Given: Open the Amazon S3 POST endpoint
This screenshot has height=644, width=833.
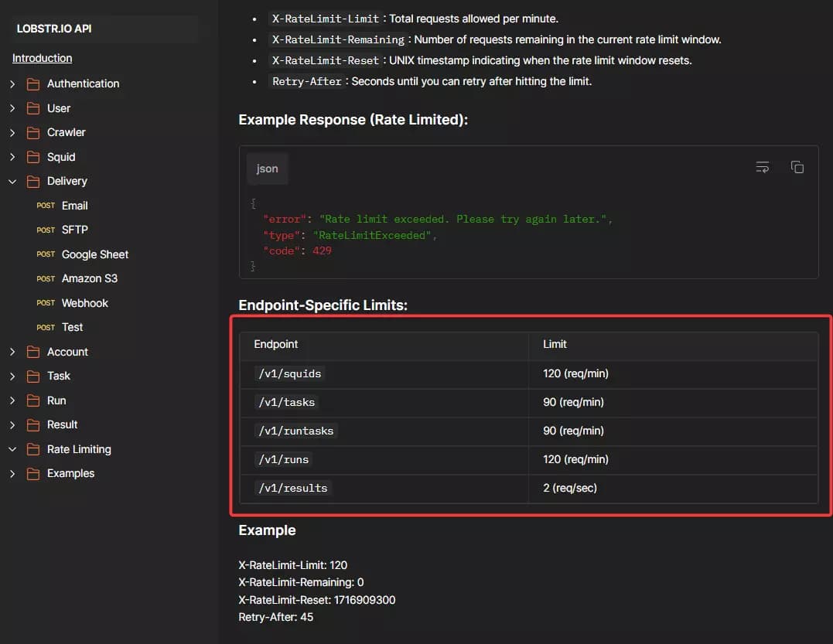Looking at the screenshot, I should pyautogui.click(x=89, y=278).
